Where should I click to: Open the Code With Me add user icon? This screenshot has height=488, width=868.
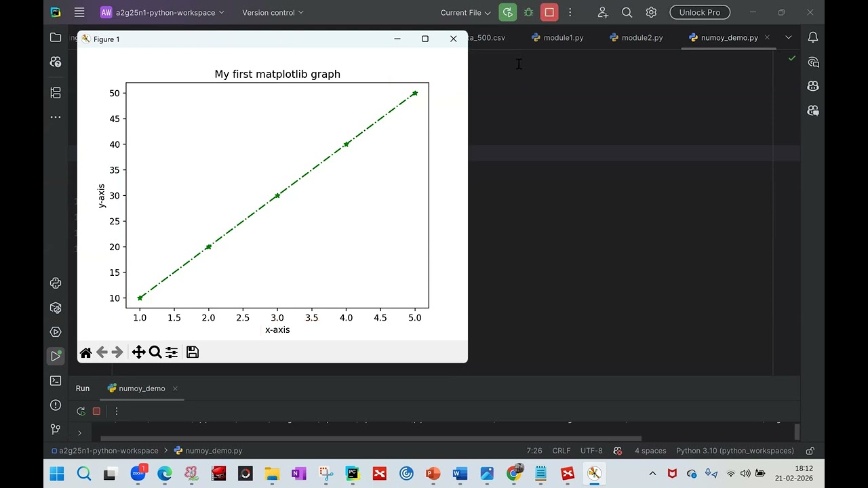(603, 12)
